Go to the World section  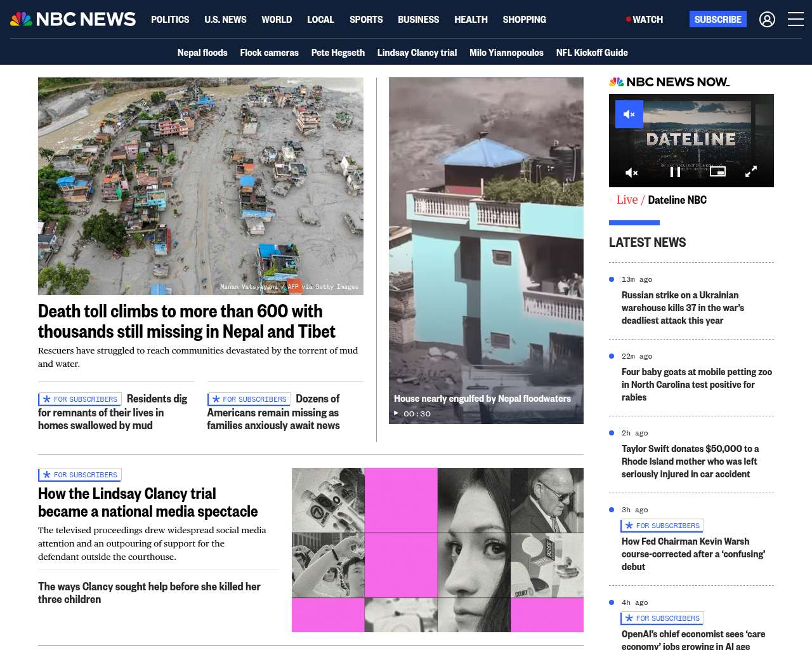pyautogui.click(x=277, y=20)
